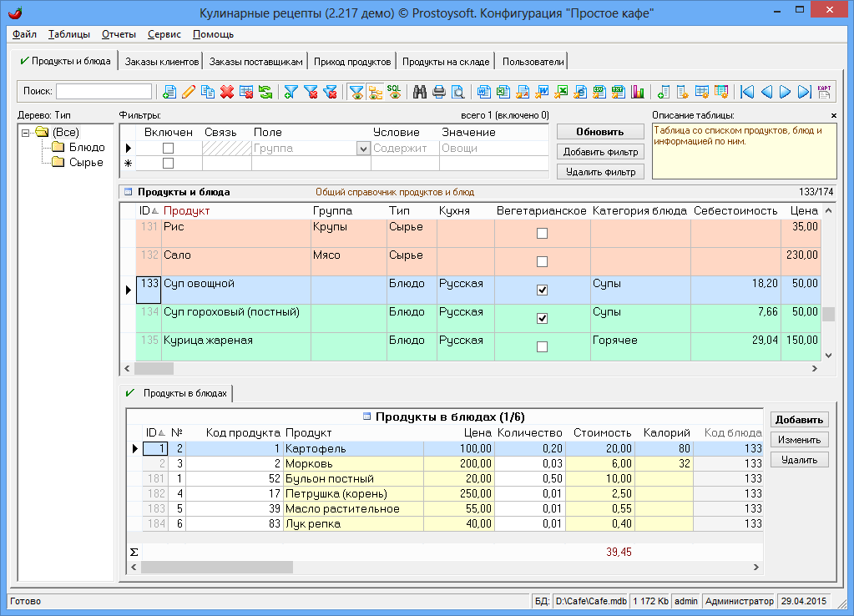The image size is (854, 616).
Task: Click the SQL view icon
Action: click(x=394, y=92)
